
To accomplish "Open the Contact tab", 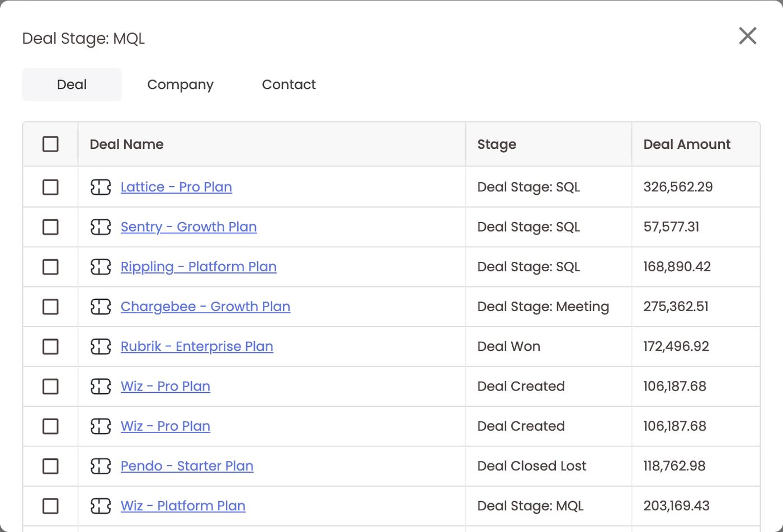I will point(289,84).
